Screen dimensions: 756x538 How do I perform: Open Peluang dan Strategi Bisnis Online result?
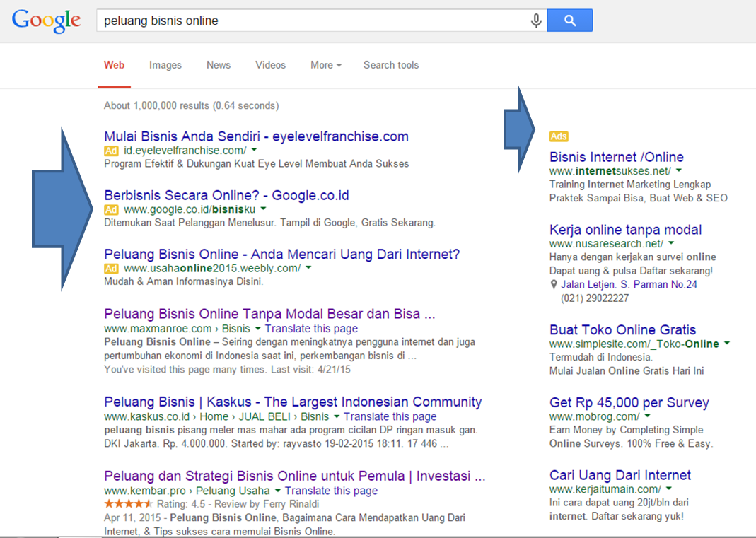click(295, 476)
